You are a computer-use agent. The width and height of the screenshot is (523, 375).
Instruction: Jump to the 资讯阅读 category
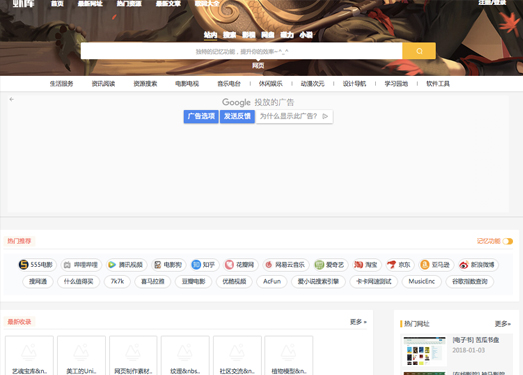coord(103,84)
